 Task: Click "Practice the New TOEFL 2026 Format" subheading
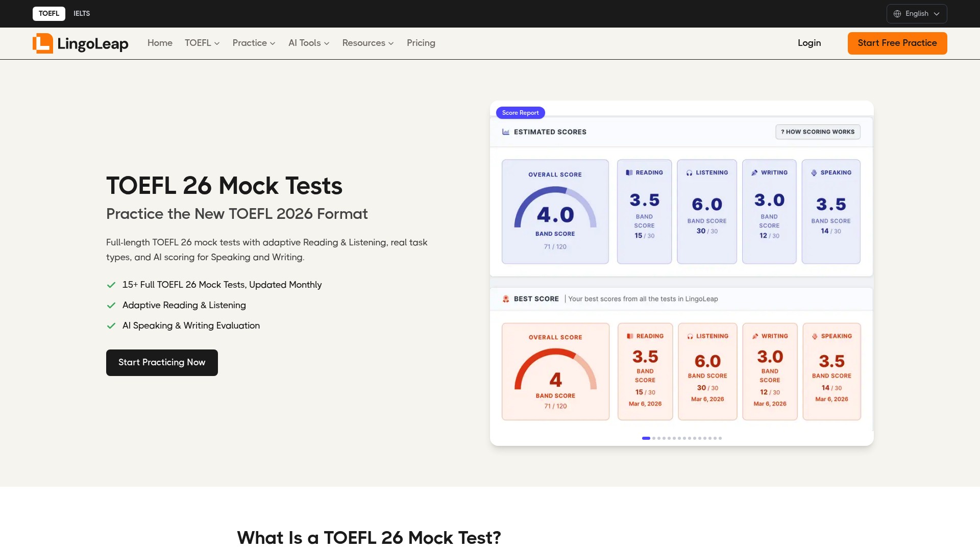pos(237,214)
